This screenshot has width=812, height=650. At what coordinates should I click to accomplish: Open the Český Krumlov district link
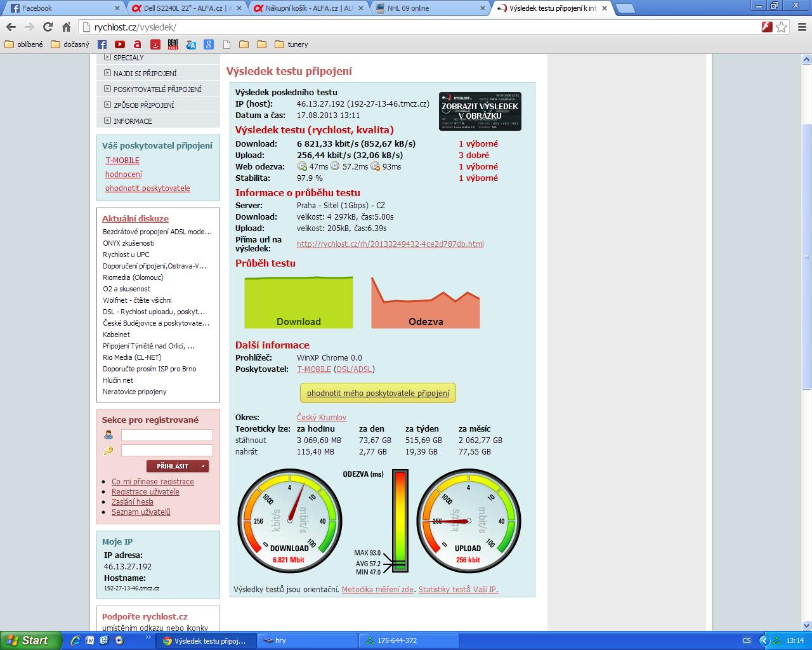(322, 417)
